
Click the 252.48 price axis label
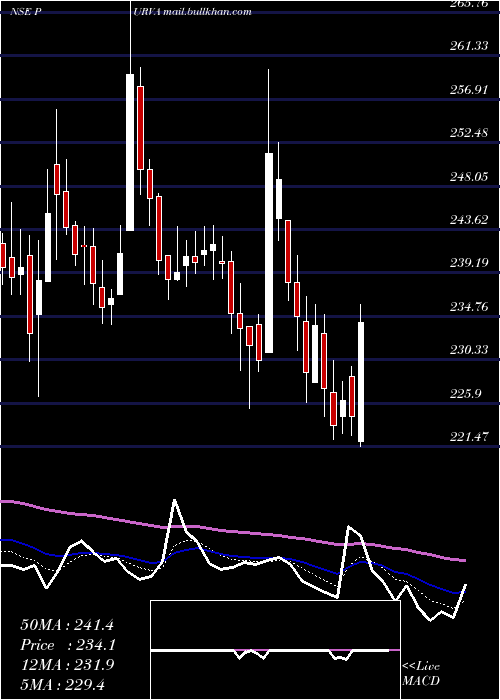[468, 133]
